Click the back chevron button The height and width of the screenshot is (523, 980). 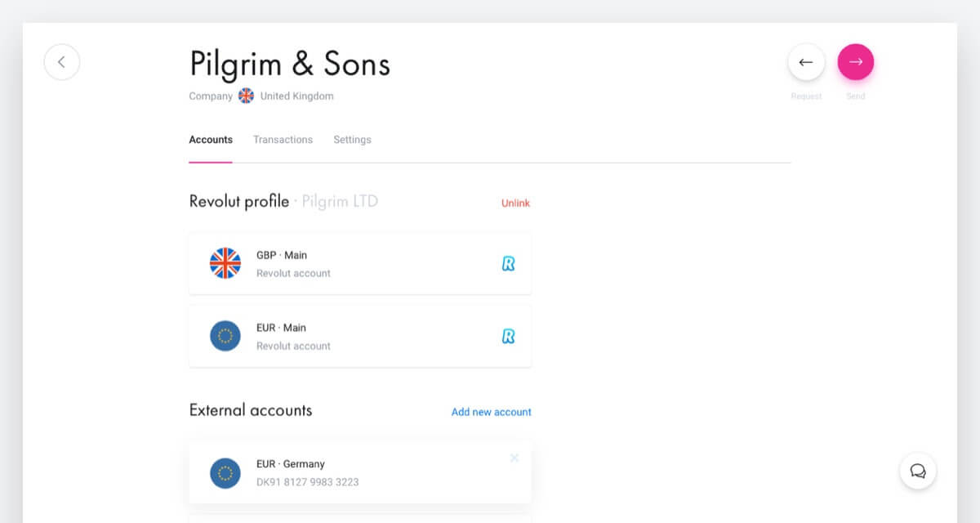tap(62, 62)
